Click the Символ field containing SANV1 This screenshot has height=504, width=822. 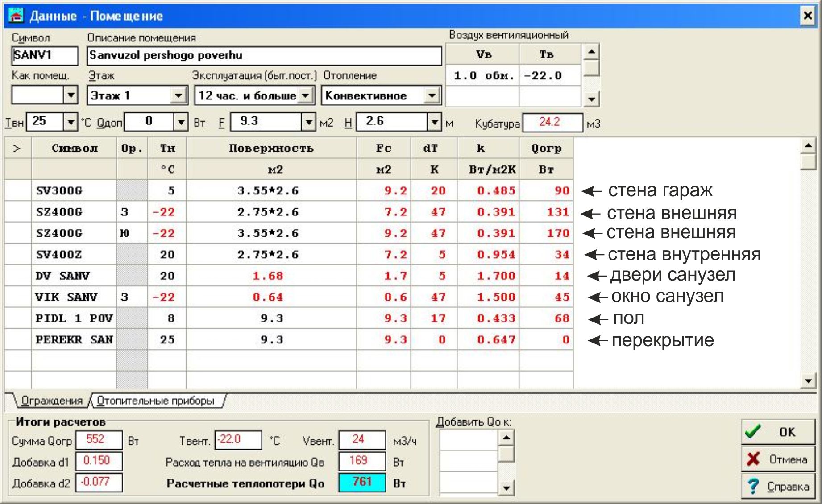[x=44, y=55]
